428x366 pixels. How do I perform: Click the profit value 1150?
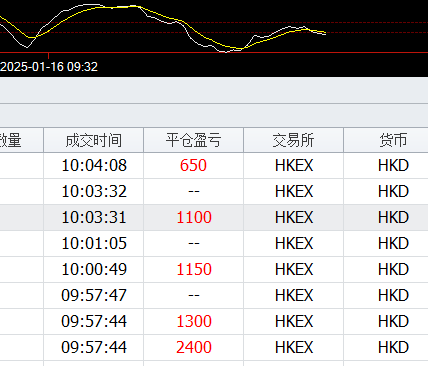point(194,269)
